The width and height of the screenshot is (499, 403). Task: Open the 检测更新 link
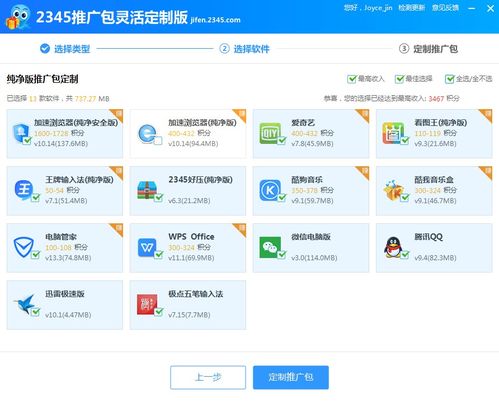[412, 8]
